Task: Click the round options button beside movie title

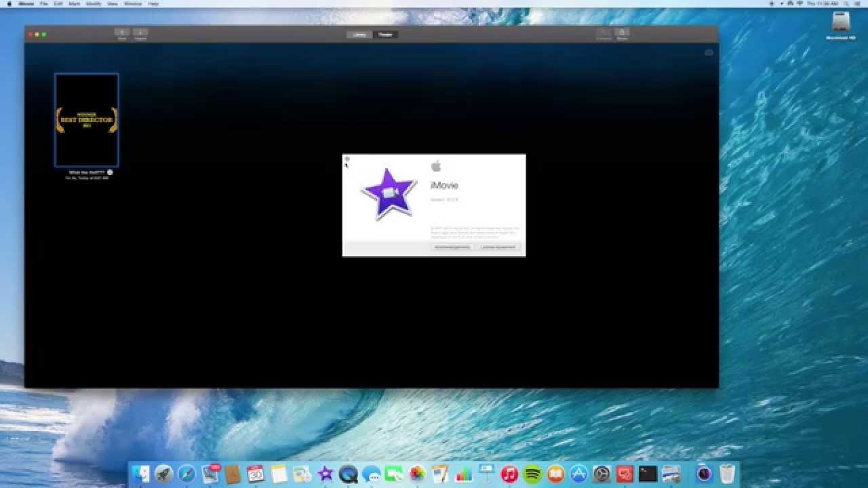Action: pos(110,172)
